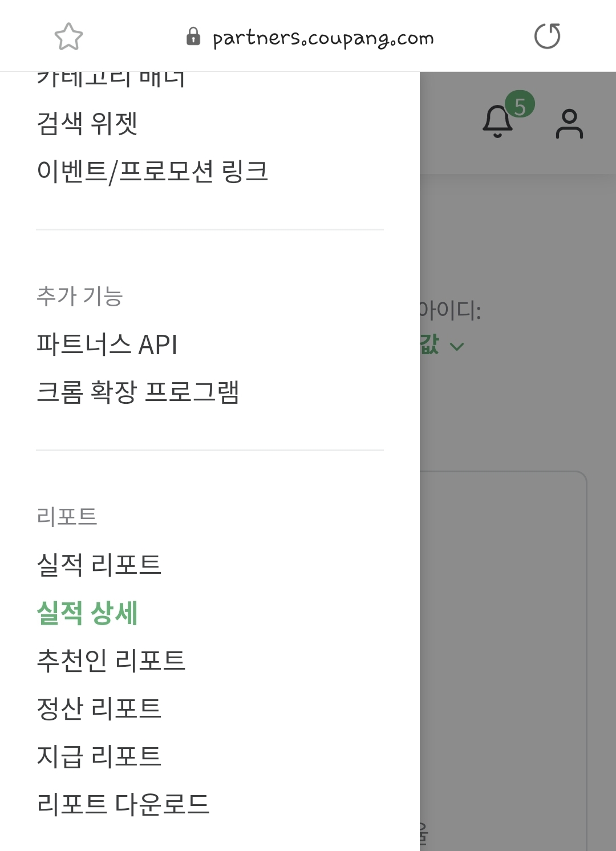
Task: Click the partners.coupang.com address bar
Action: click(x=310, y=38)
